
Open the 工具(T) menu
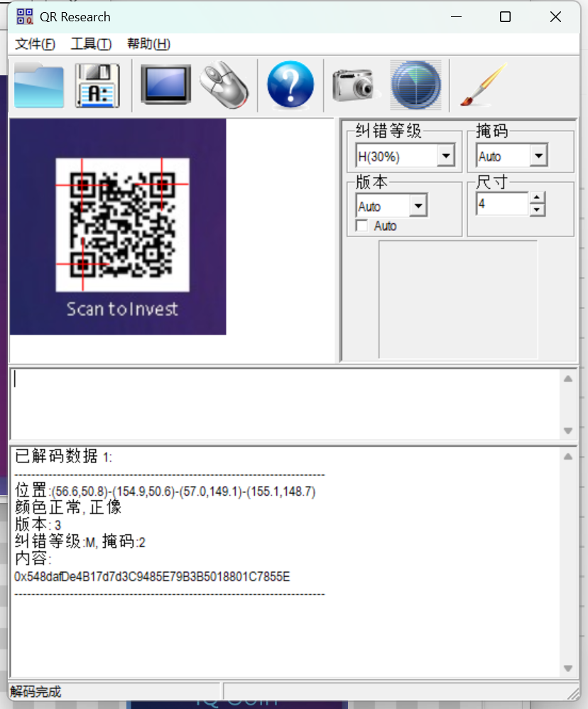[x=91, y=44]
